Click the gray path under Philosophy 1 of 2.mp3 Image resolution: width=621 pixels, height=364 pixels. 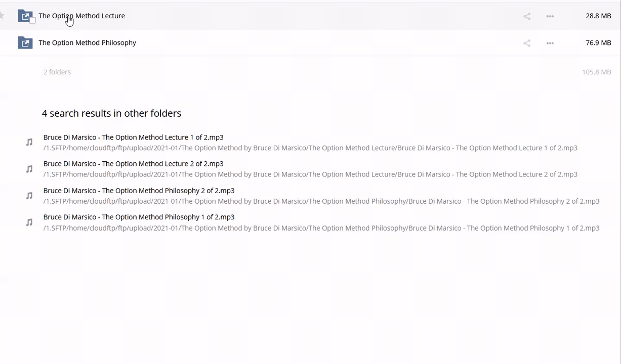[321, 228]
